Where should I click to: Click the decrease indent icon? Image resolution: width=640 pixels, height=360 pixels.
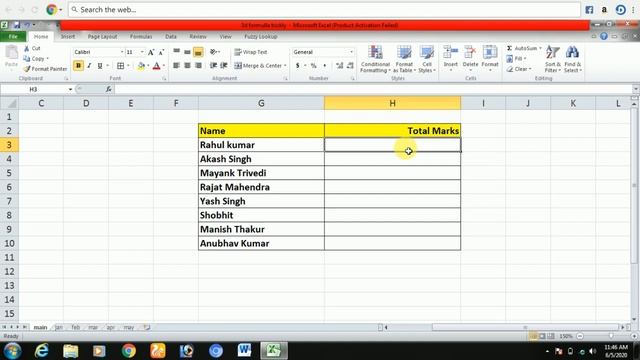click(213, 66)
